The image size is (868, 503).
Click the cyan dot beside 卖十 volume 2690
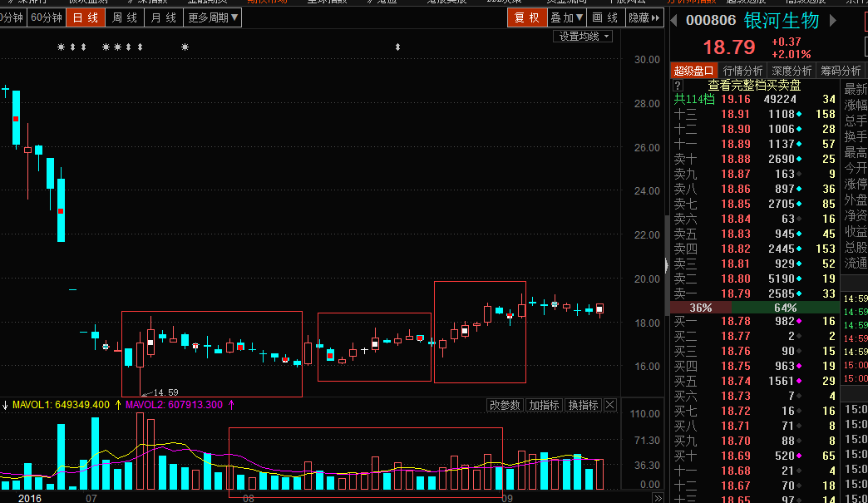pyautogui.click(x=799, y=160)
